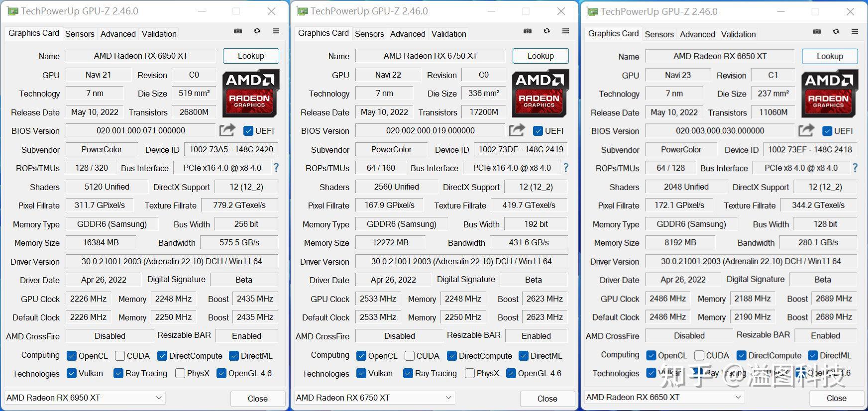Screen dimensions: 868x411
Task: Toggle UEFI checkbox in RX 6650 XT window
Action: pos(827,131)
